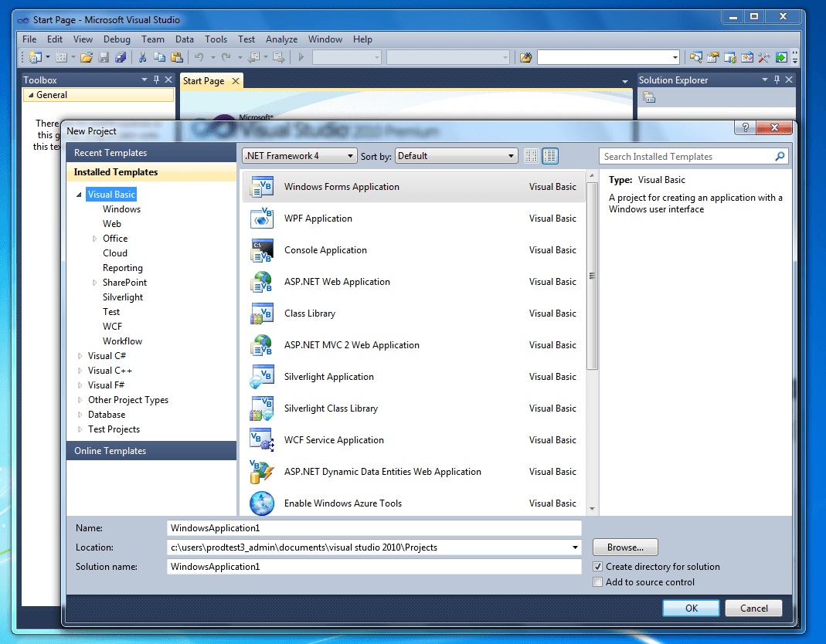Viewport: 826px width, 644px height.
Task: Open the Window menu
Action: [325, 39]
